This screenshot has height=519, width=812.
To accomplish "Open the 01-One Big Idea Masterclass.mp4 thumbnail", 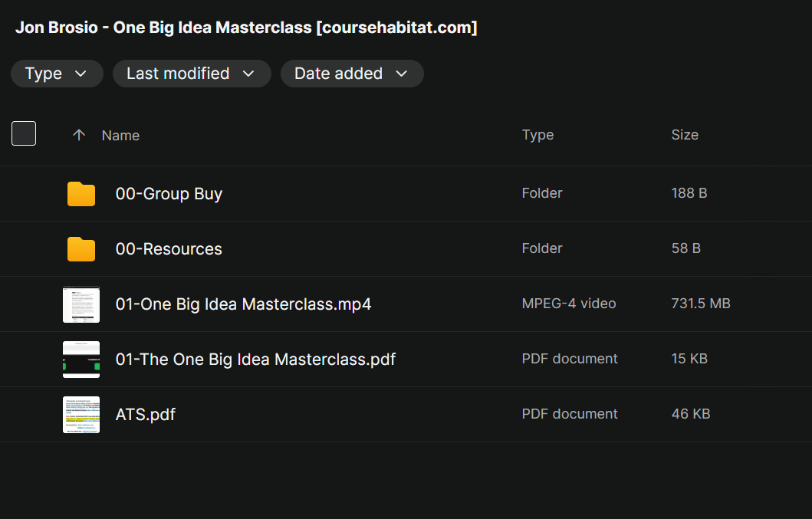I will tap(81, 304).
